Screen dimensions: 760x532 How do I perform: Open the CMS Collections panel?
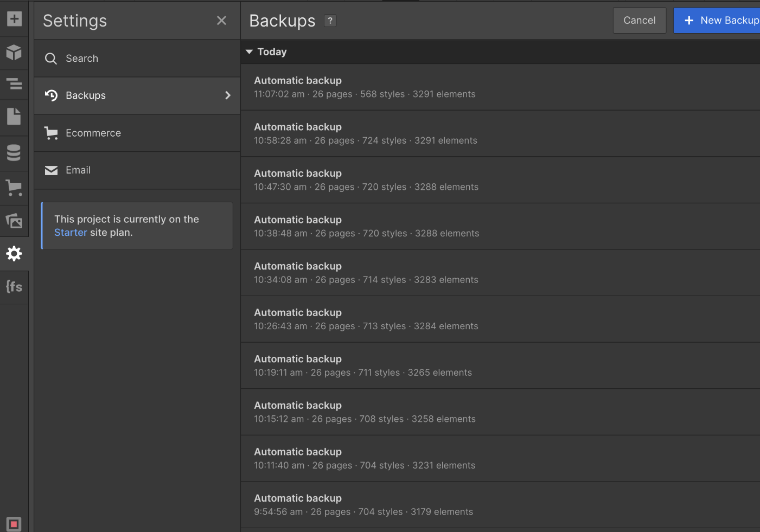14,152
